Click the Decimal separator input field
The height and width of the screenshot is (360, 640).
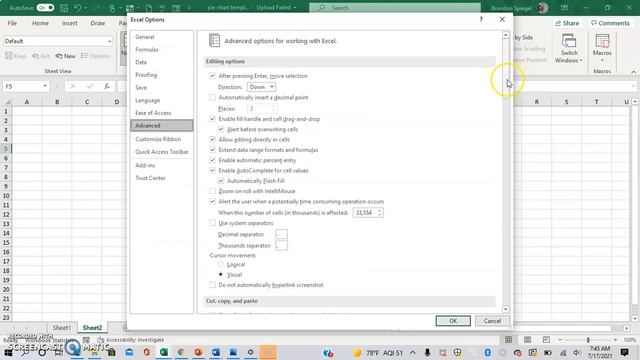[281, 234]
